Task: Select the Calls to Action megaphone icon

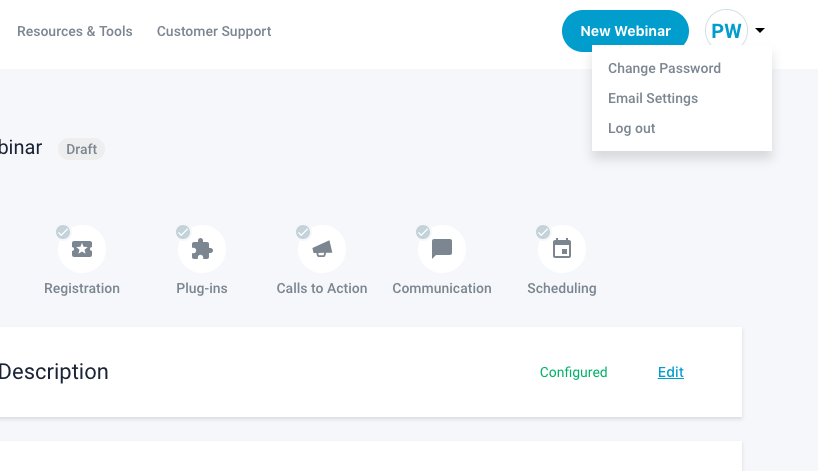Action: click(x=322, y=249)
